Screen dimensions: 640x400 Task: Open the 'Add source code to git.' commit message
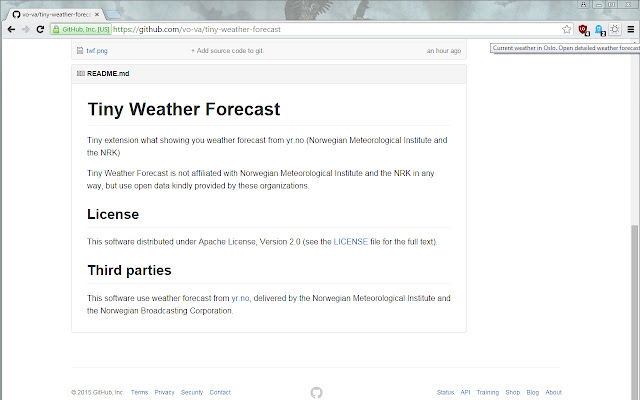click(227, 51)
